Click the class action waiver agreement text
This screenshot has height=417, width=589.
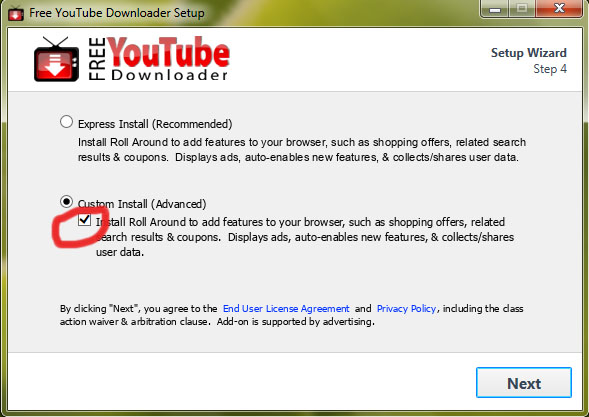click(291, 315)
